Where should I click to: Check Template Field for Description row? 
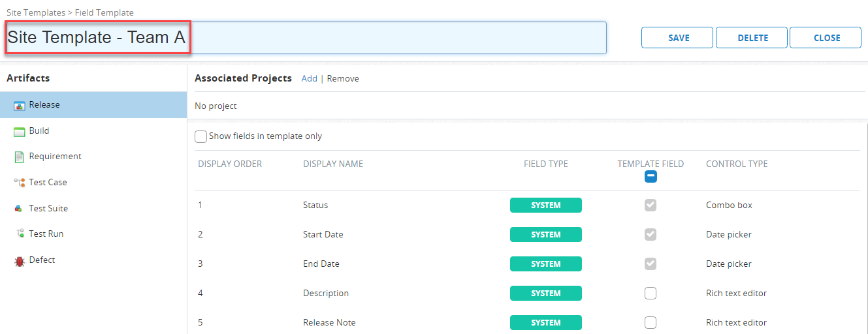(651, 294)
